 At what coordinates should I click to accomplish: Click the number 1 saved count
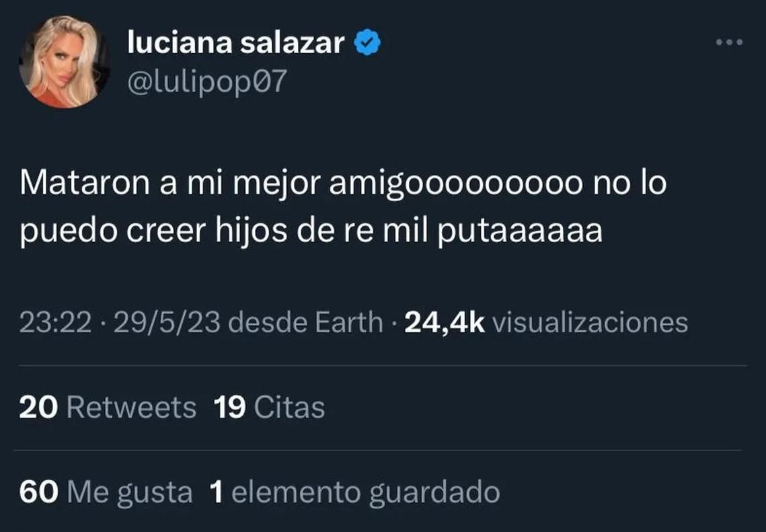tap(217, 493)
